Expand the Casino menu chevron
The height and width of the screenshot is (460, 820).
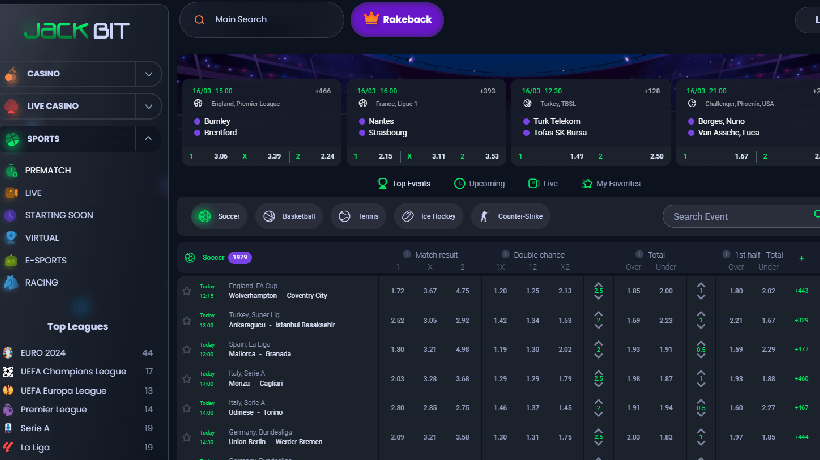148,74
